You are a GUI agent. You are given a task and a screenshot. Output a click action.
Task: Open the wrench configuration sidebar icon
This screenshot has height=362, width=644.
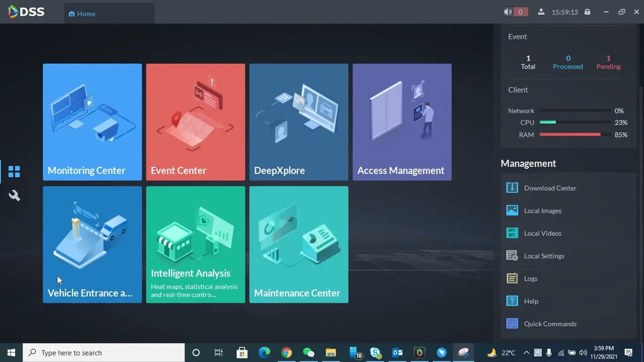click(14, 196)
